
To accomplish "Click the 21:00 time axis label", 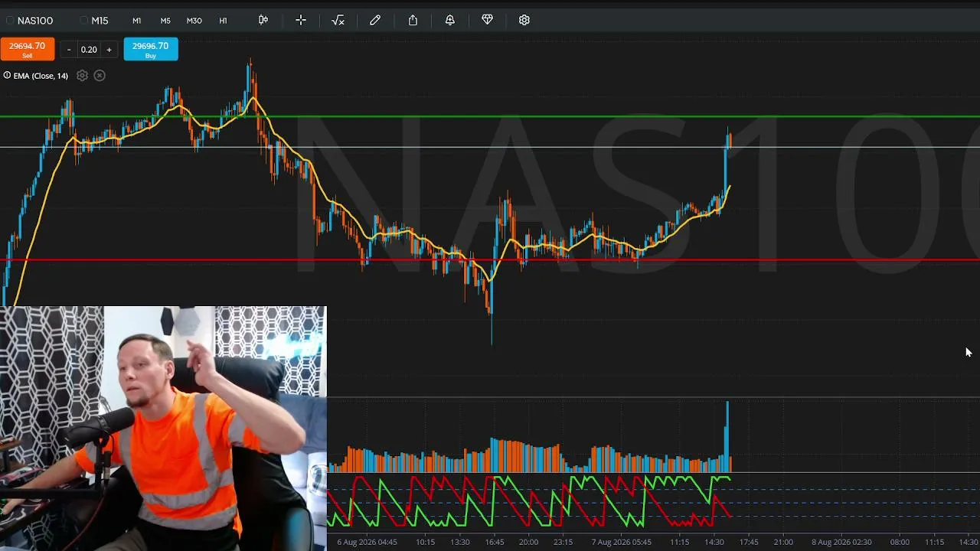I will 783,542.
